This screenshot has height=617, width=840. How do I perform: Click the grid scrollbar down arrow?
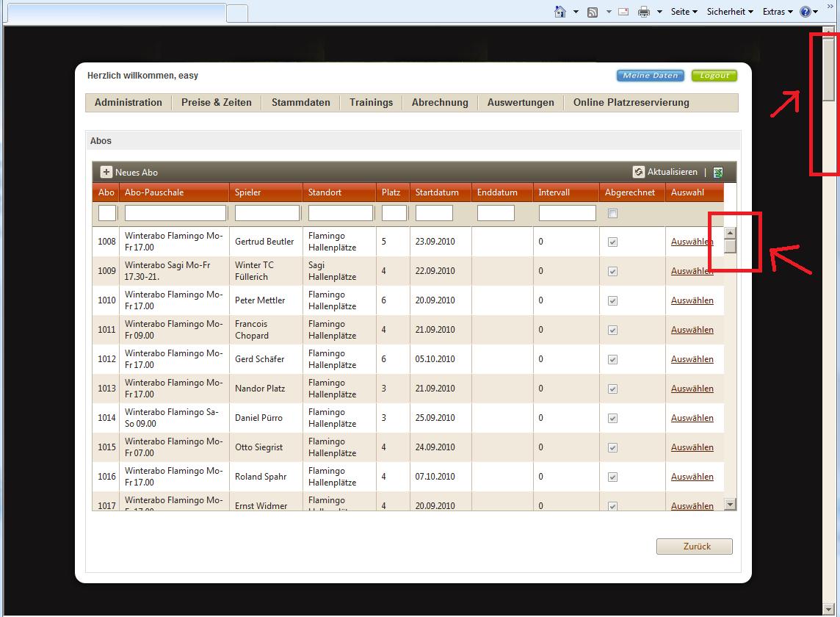730,504
